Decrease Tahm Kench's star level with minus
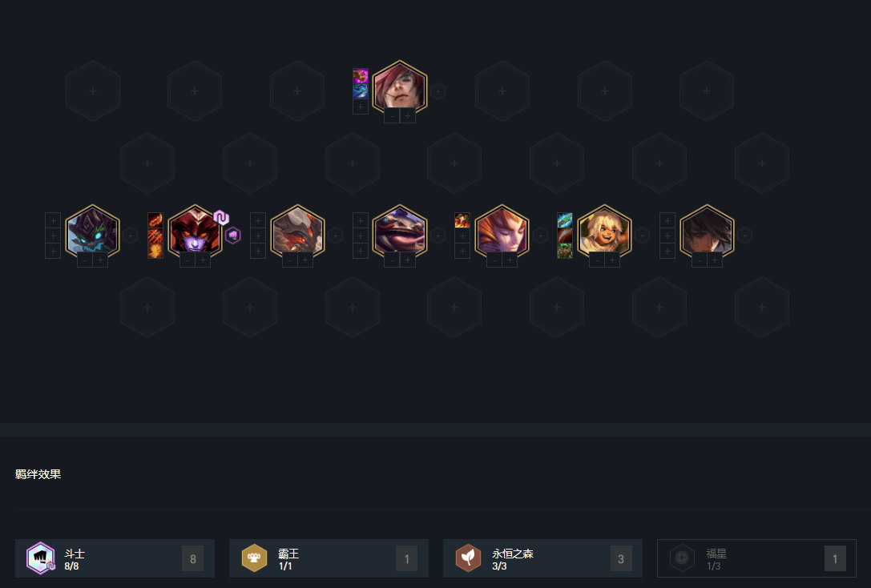This screenshot has height=588, width=871. [x=392, y=260]
